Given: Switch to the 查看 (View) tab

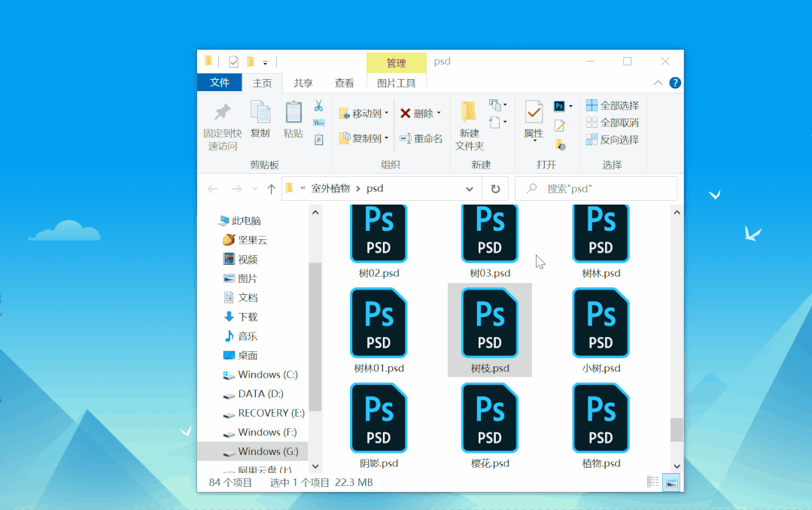Looking at the screenshot, I should point(344,83).
